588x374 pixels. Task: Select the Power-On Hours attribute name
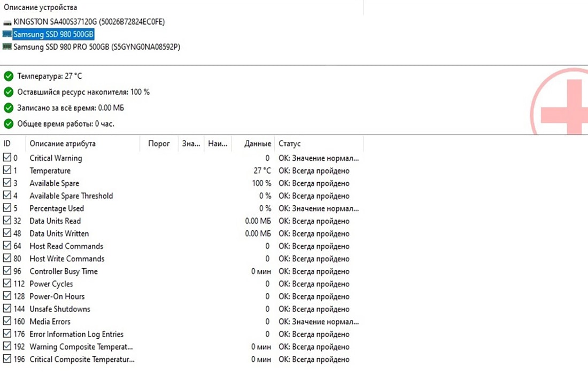(57, 297)
